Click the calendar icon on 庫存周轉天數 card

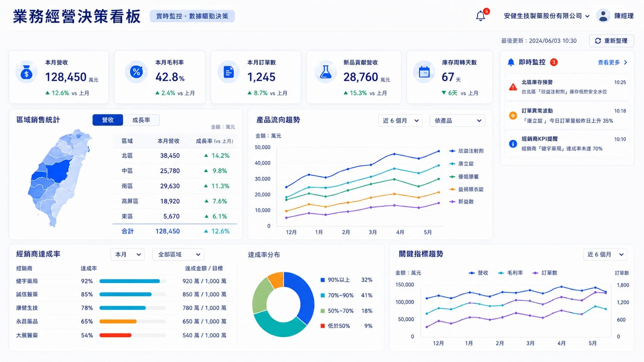click(x=424, y=72)
